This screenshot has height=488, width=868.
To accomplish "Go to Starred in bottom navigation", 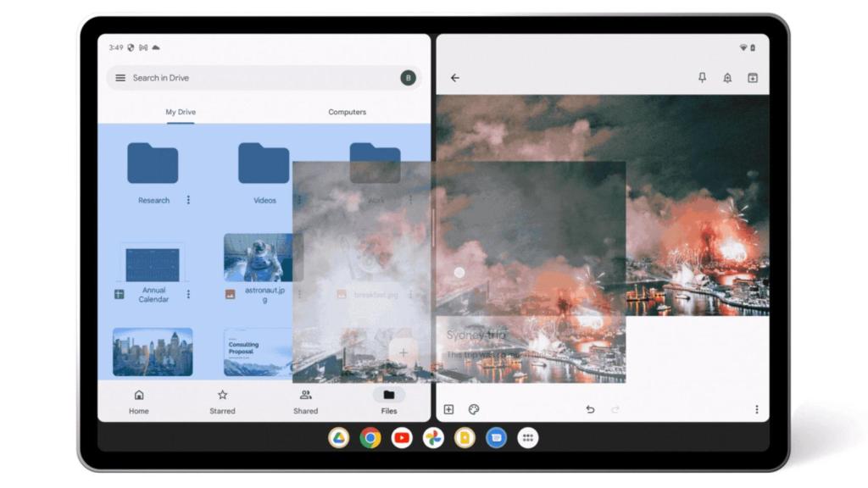I will click(x=222, y=402).
